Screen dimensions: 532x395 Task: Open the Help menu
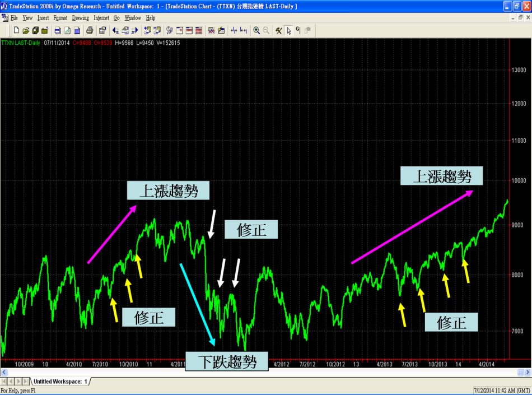151,18
